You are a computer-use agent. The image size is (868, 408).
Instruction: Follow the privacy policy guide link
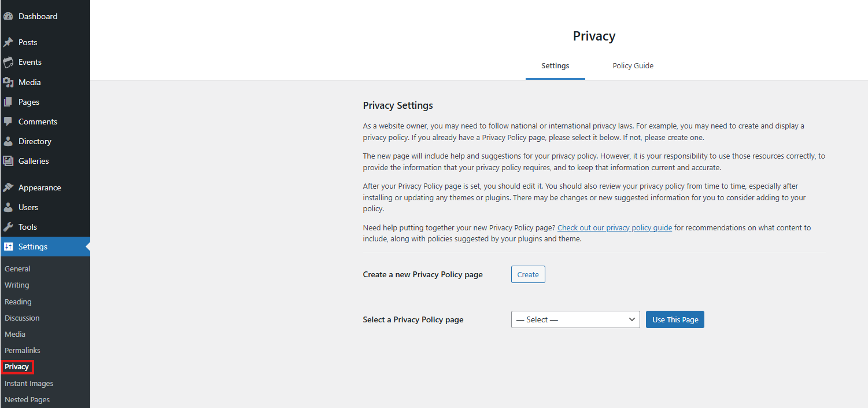(x=614, y=228)
